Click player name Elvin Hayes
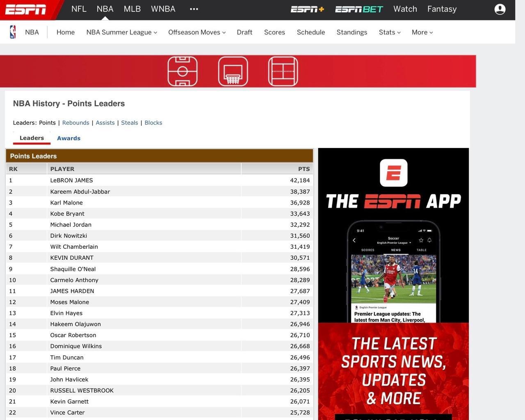Image resolution: width=525 pixels, height=420 pixels. 66,313
